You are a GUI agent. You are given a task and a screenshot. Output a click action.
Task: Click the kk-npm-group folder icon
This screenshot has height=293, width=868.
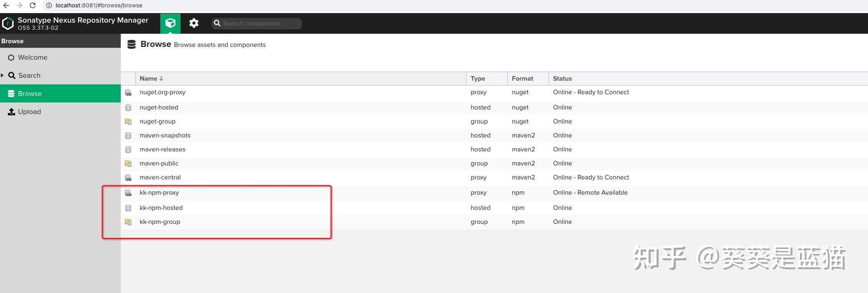point(128,222)
